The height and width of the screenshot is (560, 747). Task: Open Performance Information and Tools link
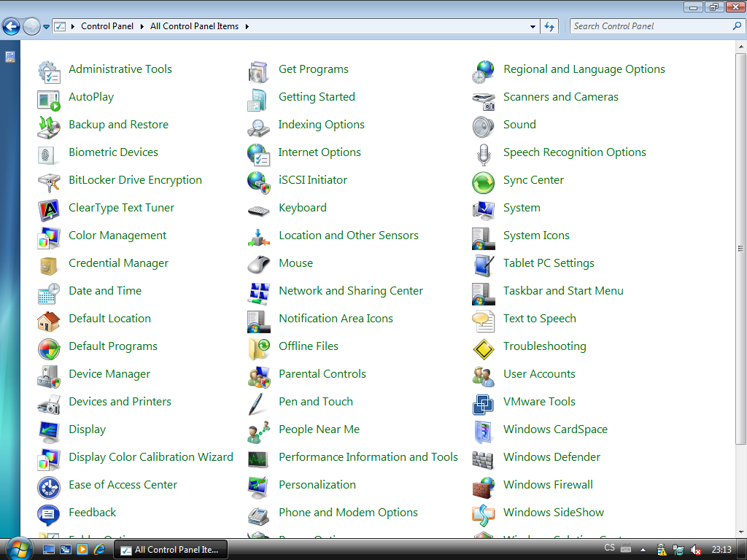point(368,456)
